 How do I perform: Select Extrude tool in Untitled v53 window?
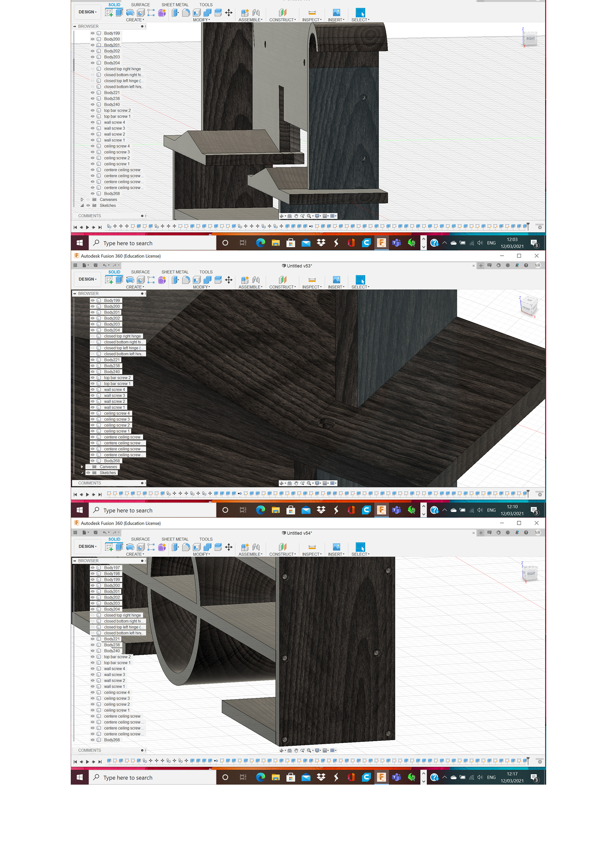(119, 280)
